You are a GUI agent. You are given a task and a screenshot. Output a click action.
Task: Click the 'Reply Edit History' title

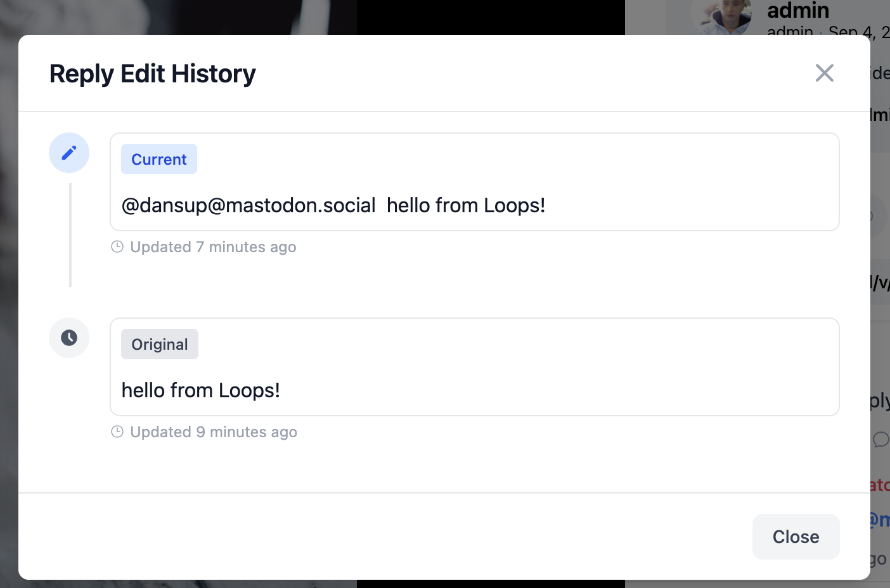coord(153,73)
